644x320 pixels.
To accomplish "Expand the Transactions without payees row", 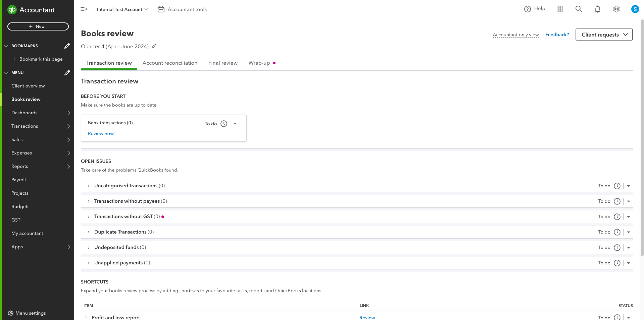I will tap(89, 201).
